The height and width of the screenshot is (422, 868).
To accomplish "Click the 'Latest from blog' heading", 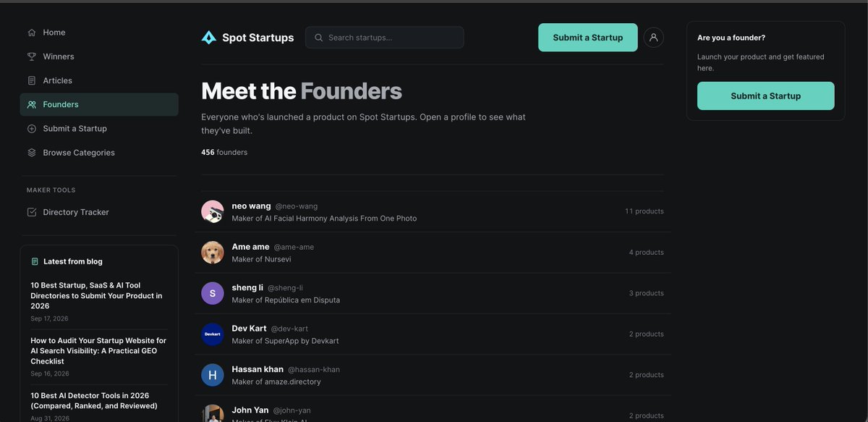I will pyautogui.click(x=73, y=261).
